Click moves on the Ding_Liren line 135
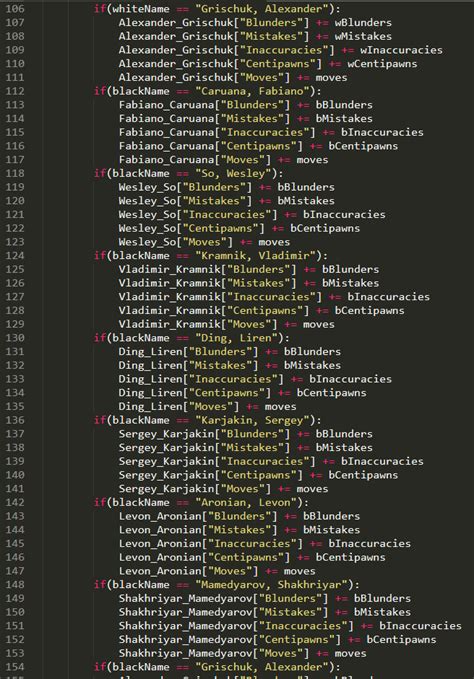The height and width of the screenshot is (679, 474). tap(281, 407)
